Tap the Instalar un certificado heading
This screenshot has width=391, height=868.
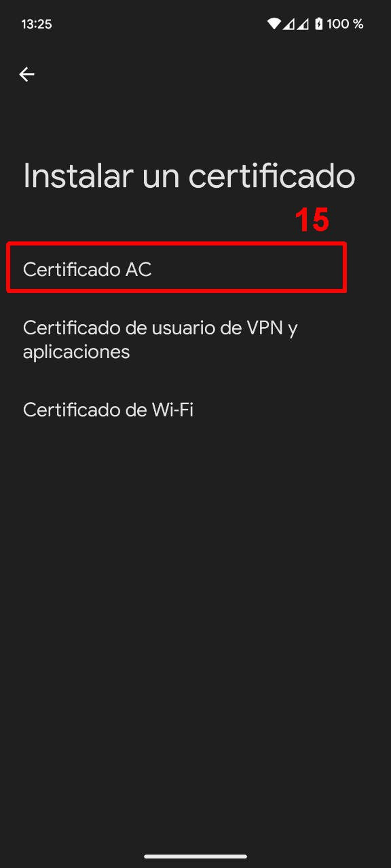click(189, 176)
